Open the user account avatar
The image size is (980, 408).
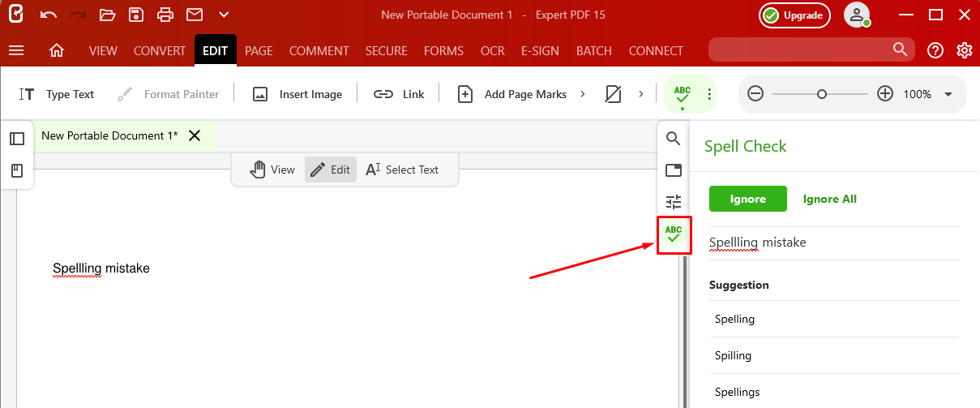click(857, 15)
